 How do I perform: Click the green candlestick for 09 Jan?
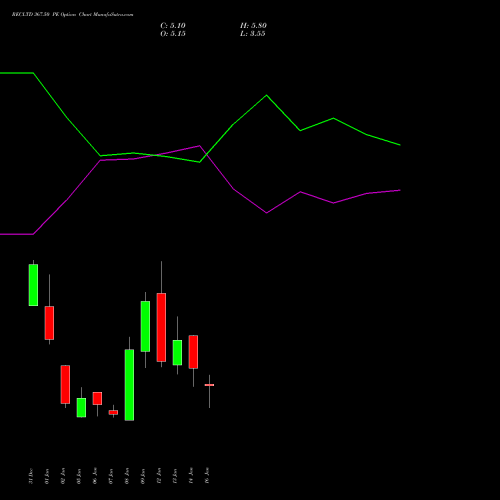click(145, 326)
